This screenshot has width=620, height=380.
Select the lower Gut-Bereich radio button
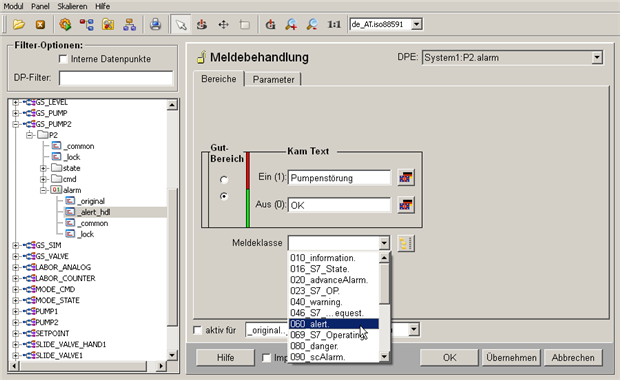(x=224, y=196)
